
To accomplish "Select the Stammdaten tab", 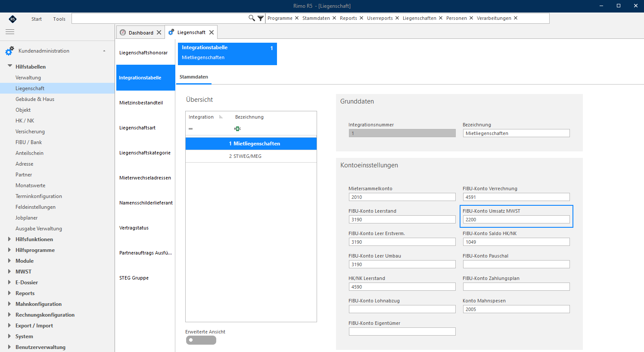I will [x=194, y=77].
